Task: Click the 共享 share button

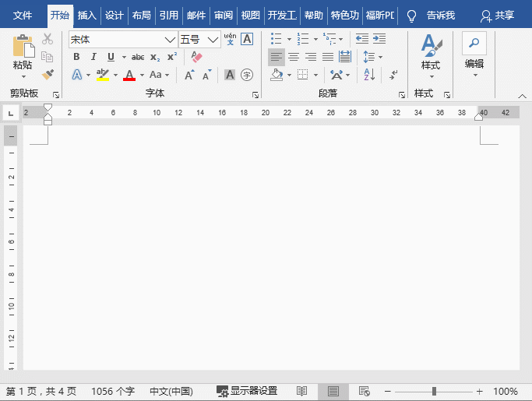Action: [497, 15]
